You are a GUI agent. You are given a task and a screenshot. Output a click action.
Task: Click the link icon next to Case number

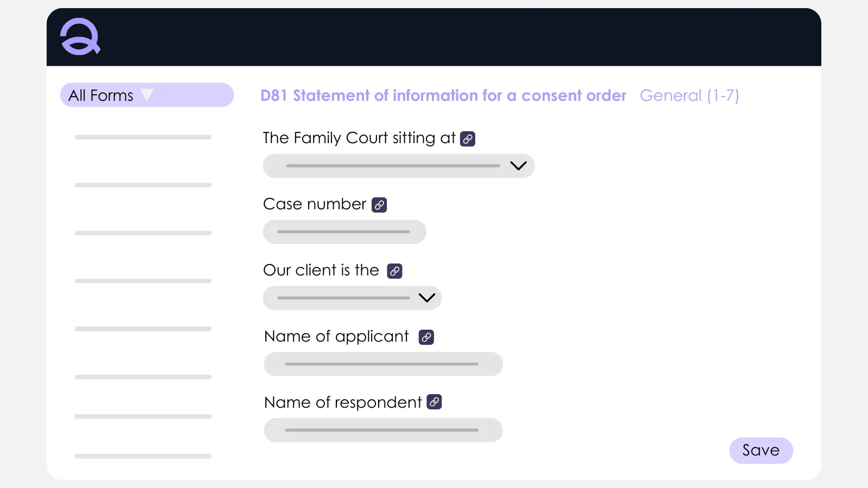(x=379, y=205)
